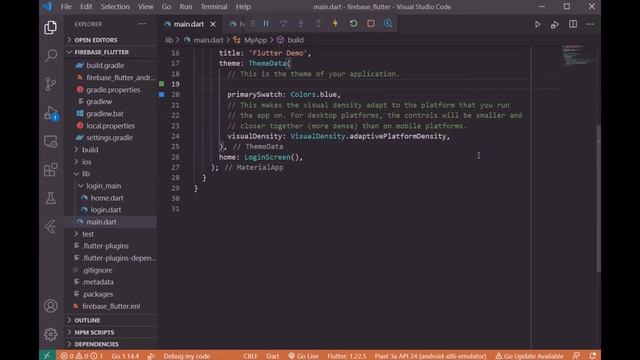Grab the debug toolbar drag handle
The image size is (640, 360).
(x=253, y=24)
